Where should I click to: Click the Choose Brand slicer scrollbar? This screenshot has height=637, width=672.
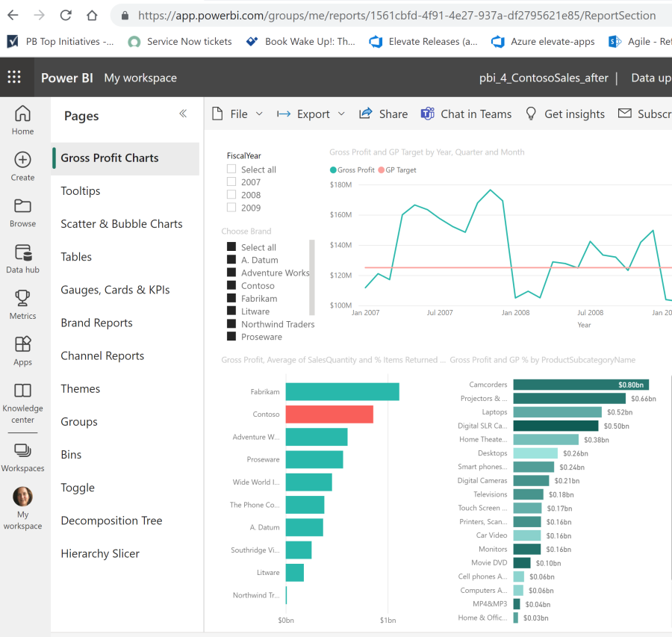point(312,277)
